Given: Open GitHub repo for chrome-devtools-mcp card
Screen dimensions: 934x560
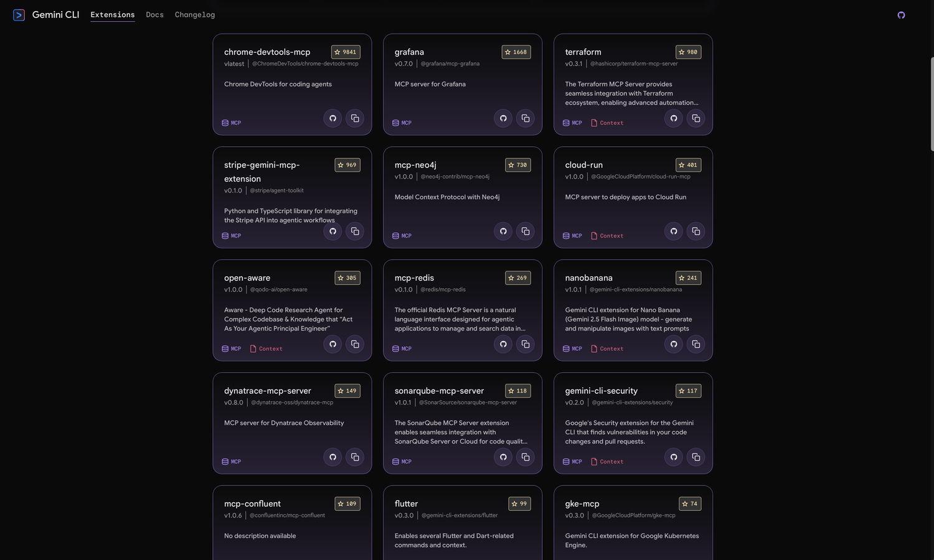Looking at the screenshot, I should (333, 118).
